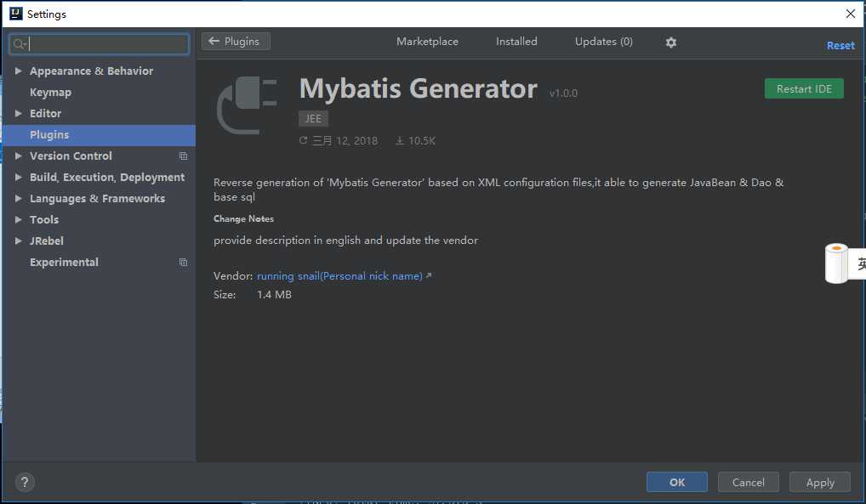This screenshot has height=504, width=866.
Task: Click the Apply button
Action: [820, 483]
